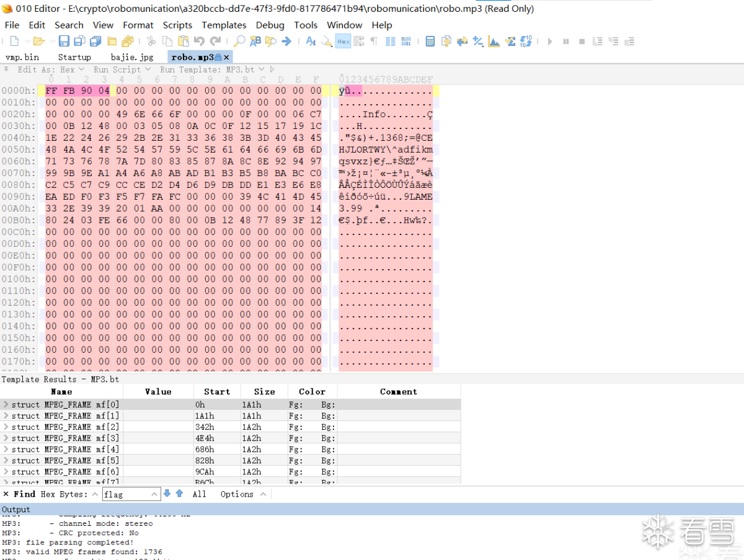Image resolution: width=744 pixels, height=560 pixels.
Task: Click the find text field containing flag
Action: (x=131, y=494)
